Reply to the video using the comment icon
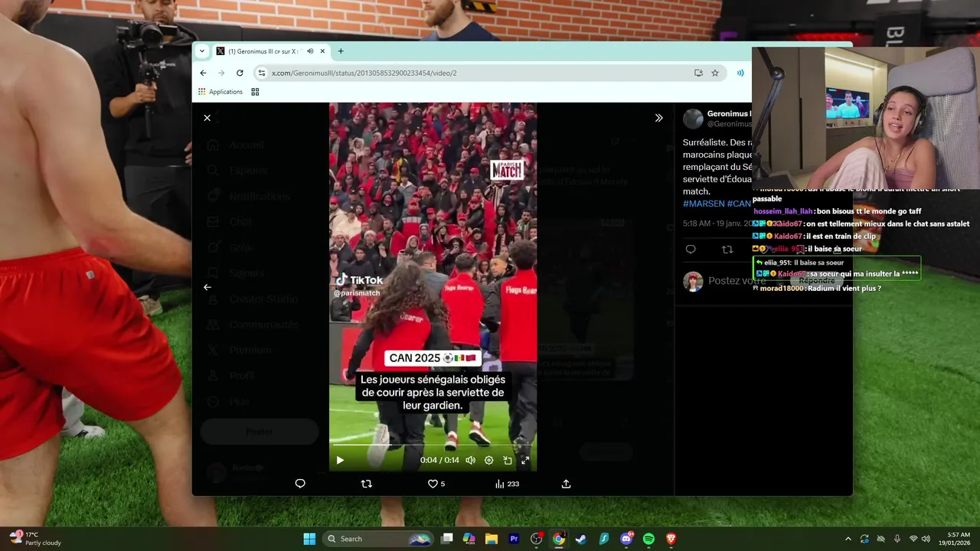This screenshot has width=980, height=551. (300, 484)
